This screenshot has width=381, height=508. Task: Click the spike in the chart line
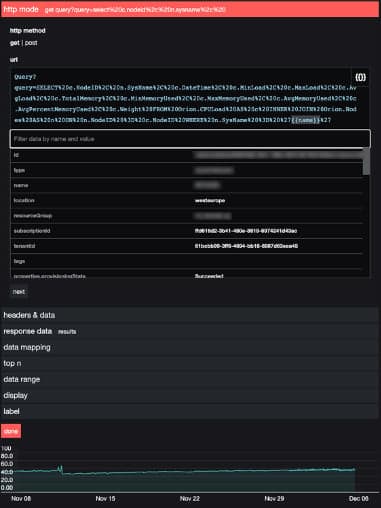click(60, 469)
